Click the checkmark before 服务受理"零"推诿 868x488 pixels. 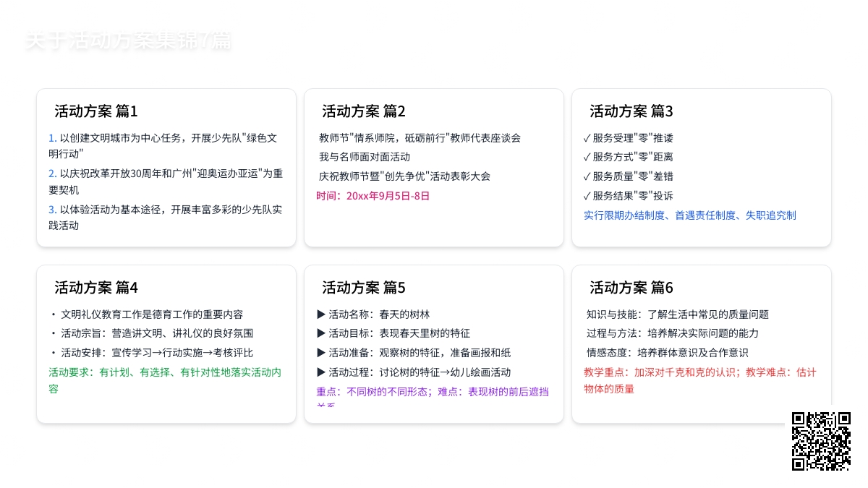coord(587,138)
